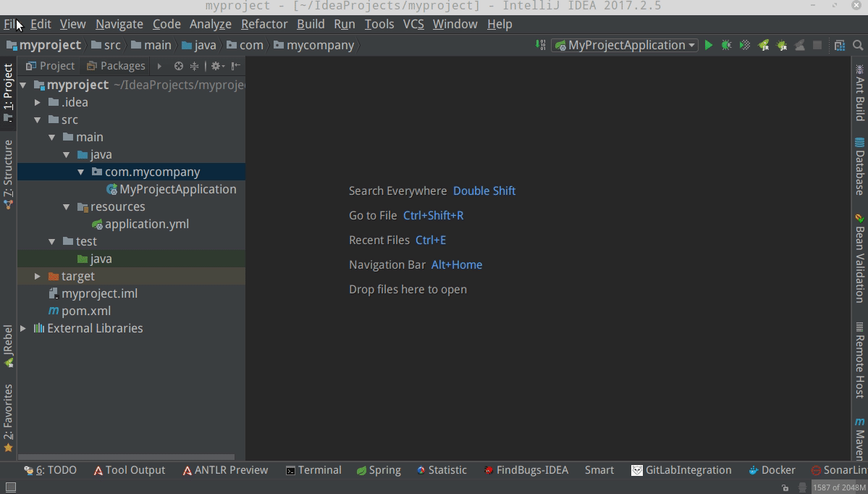This screenshot has width=868, height=494.
Task: Click the grey Stop square icon
Action: pyautogui.click(x=817, y=46)
